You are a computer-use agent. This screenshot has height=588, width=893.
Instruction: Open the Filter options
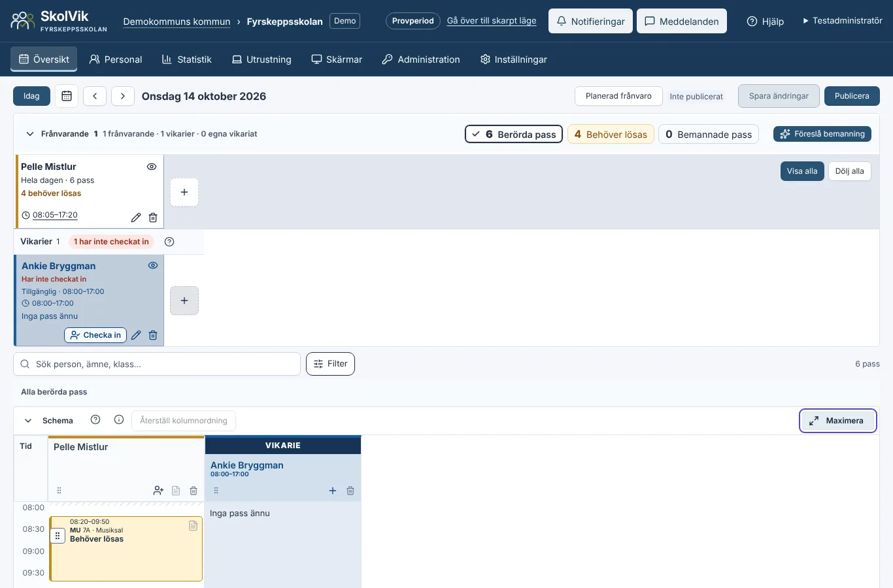point(330,364)
